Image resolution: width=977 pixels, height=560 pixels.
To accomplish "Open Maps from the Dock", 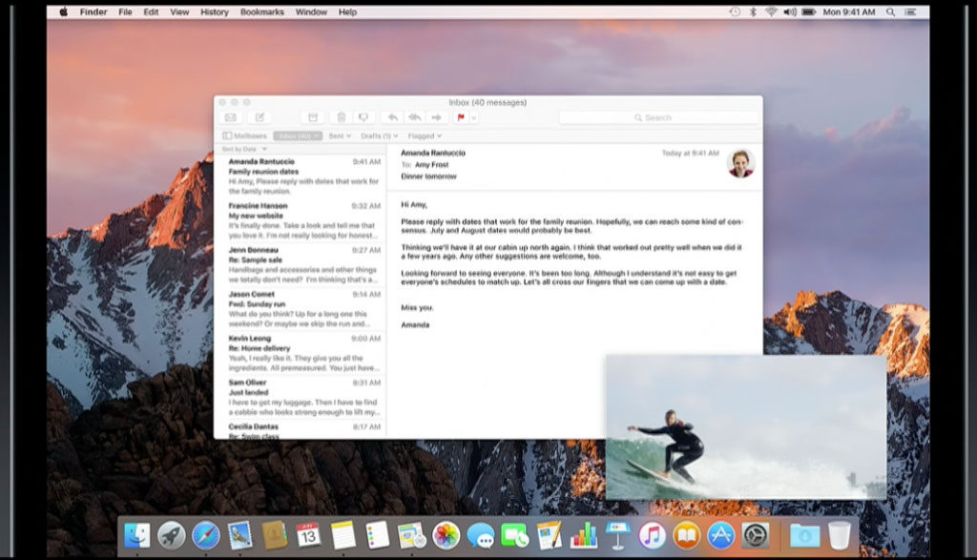I will click(411, 535).
